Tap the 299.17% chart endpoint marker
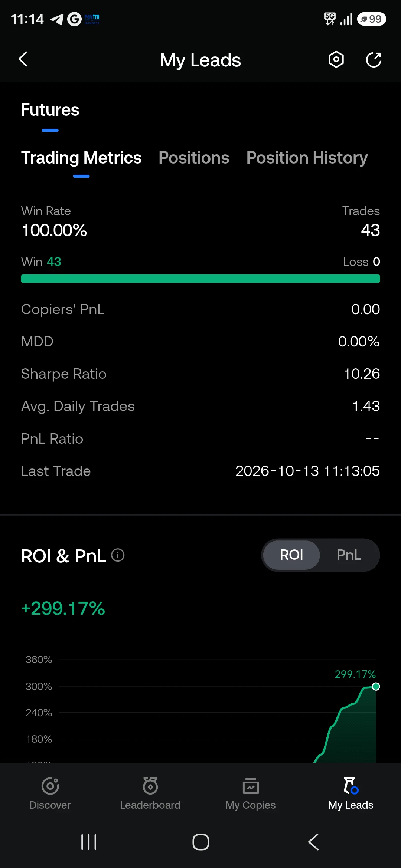Viewport: 401px width, 868px height. coord(376,687)
